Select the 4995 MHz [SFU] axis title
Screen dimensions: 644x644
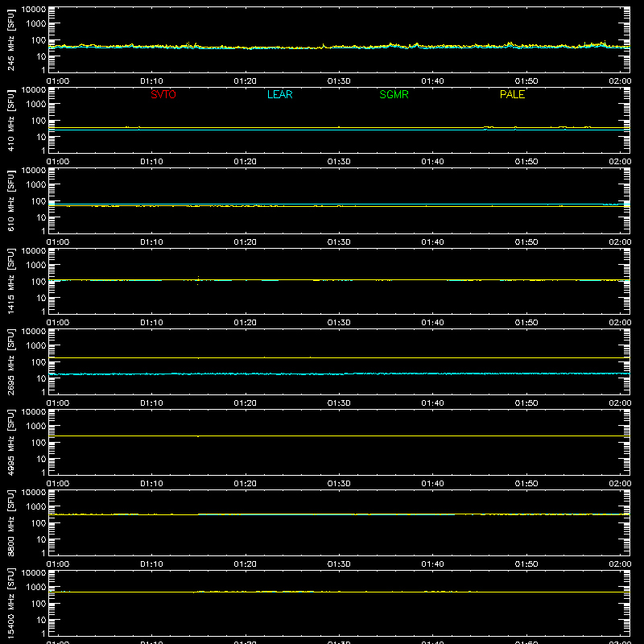pos(10,443)
